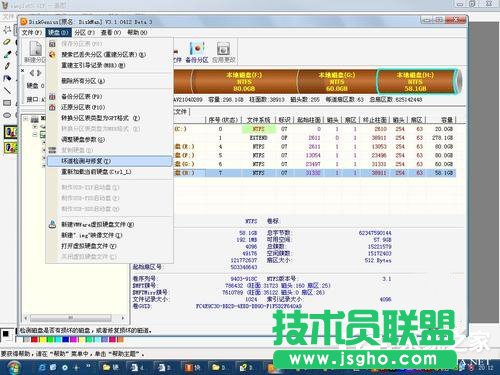
Task: Select the free-form select tool in Paint
Action: 7,30
